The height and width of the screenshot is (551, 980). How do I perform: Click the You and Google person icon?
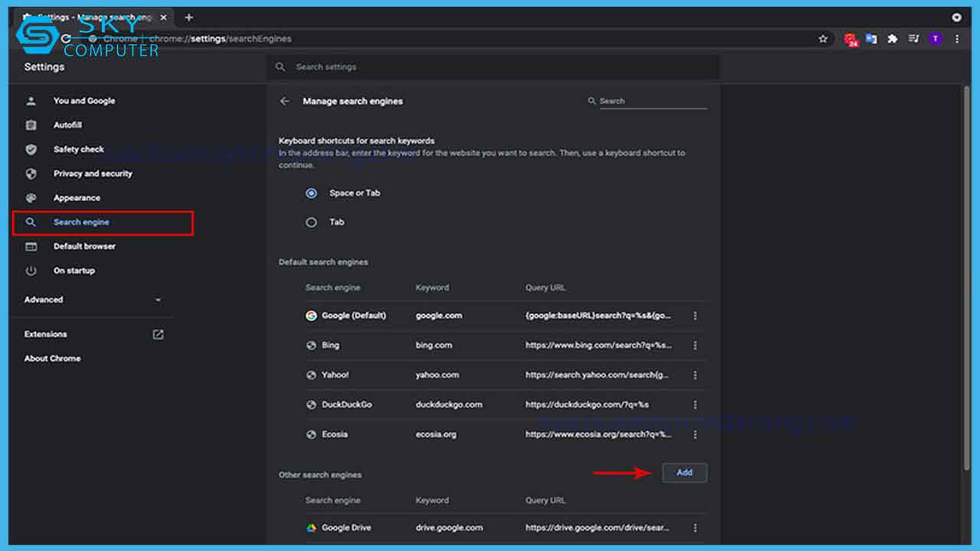pyautogui.click(x=31, y=101)
